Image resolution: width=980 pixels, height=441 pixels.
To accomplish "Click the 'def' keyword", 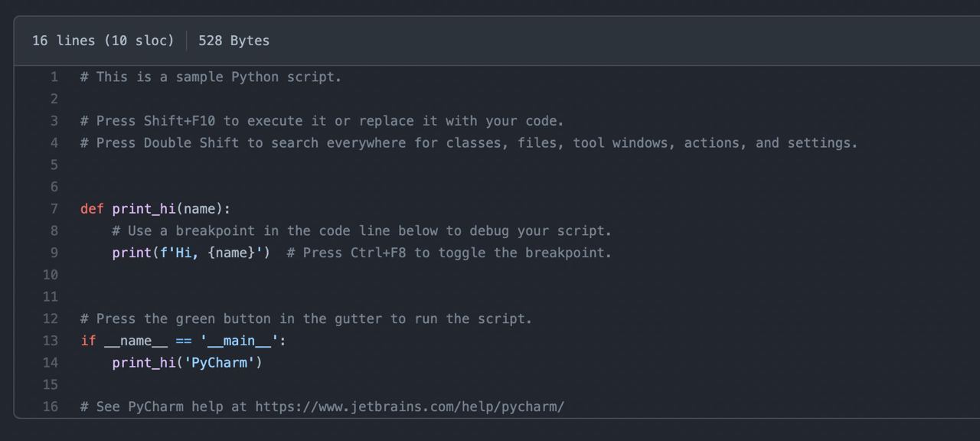I will pyautogui.click(x=92, y=209).
